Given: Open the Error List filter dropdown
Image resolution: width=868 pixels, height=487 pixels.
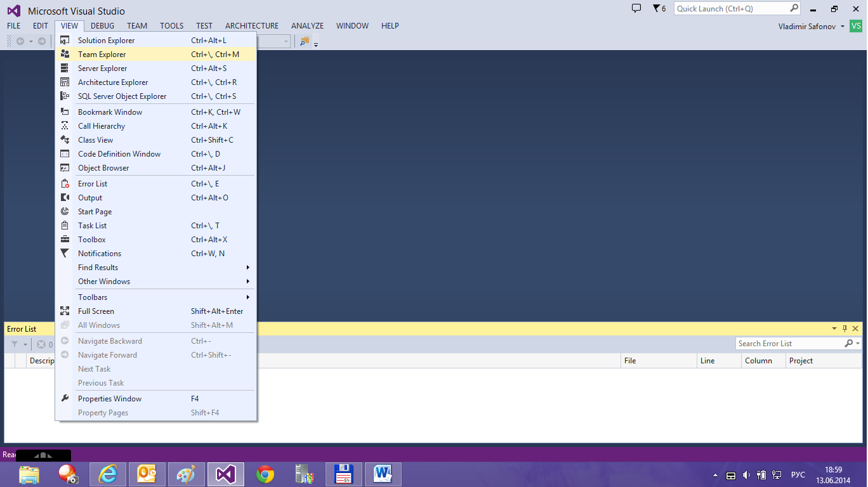Looking at the screenshot, I should pyautogui.click(x=25, y=344).
